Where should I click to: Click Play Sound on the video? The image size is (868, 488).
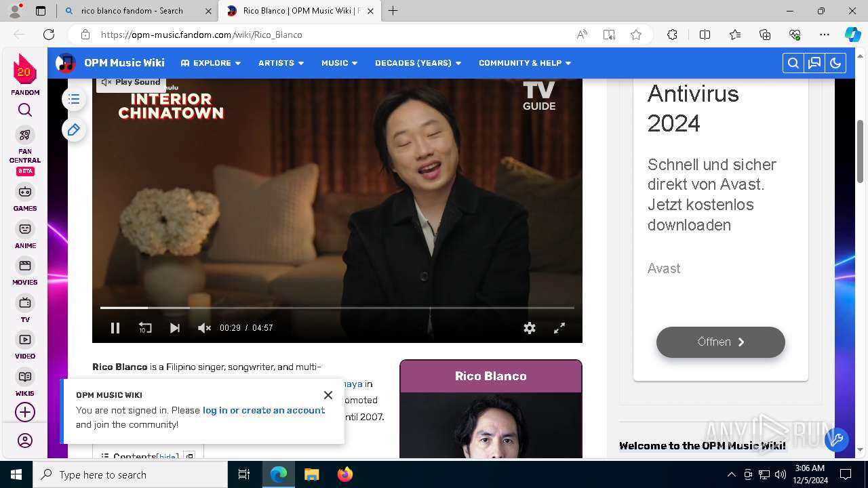tap(131, 82)
